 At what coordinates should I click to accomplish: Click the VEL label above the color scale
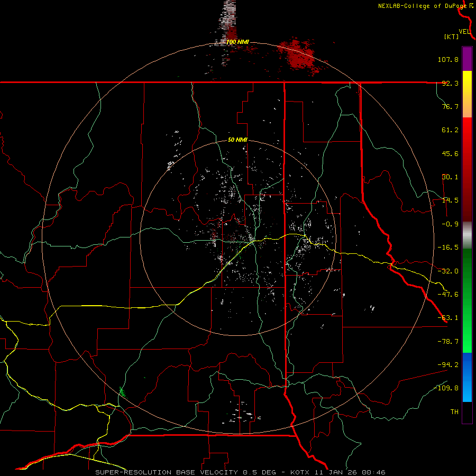[x=464, y=32]
